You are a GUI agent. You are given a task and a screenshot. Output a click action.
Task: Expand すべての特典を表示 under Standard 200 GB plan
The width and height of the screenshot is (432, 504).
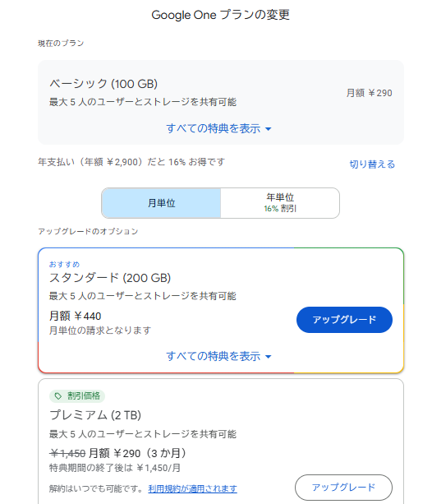point(218,356)
